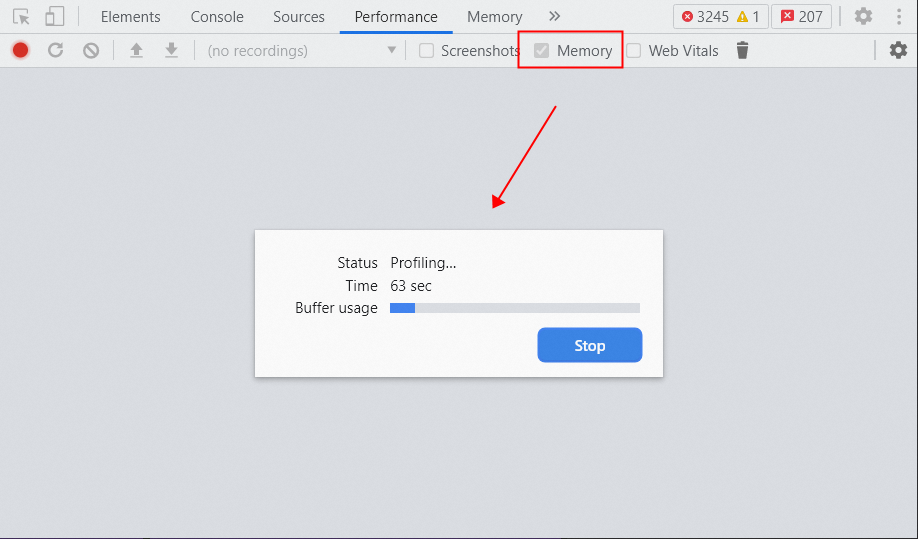918x539 pixels.
Task: Switch to the Sources tab
Action: tap(299, 17)
